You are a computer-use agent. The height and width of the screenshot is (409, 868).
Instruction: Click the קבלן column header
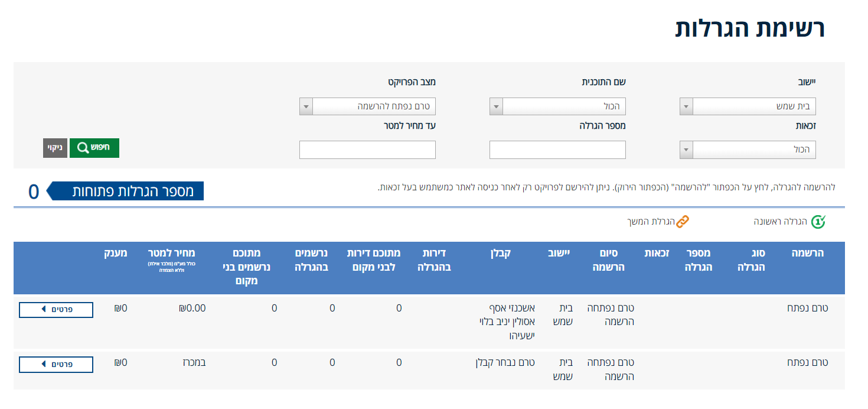point(500,253)
